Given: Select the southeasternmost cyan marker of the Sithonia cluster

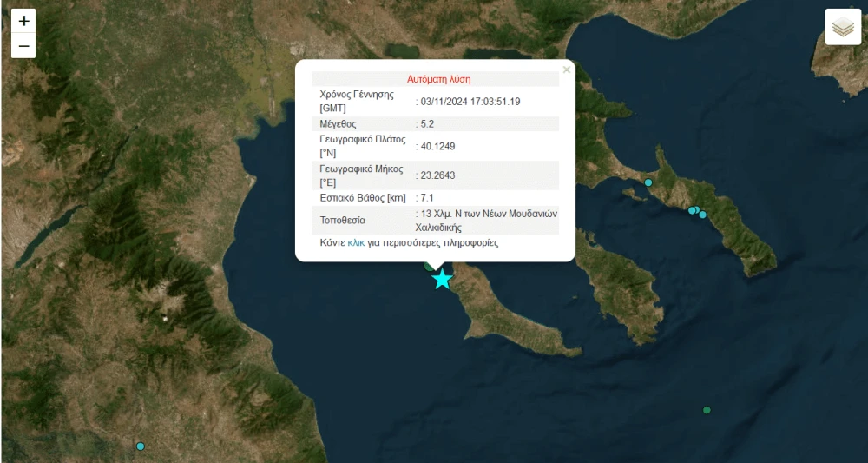Looking at the screenshot, I should click(x=702, y=215).
